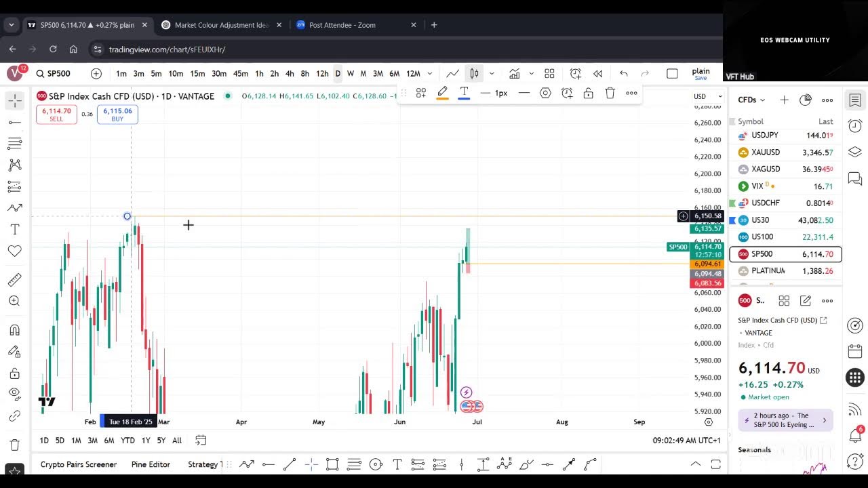This screenshot has width=868, height=488.
Task: Select the Text drawing tool in left sidebar
Action: point(14,230)
